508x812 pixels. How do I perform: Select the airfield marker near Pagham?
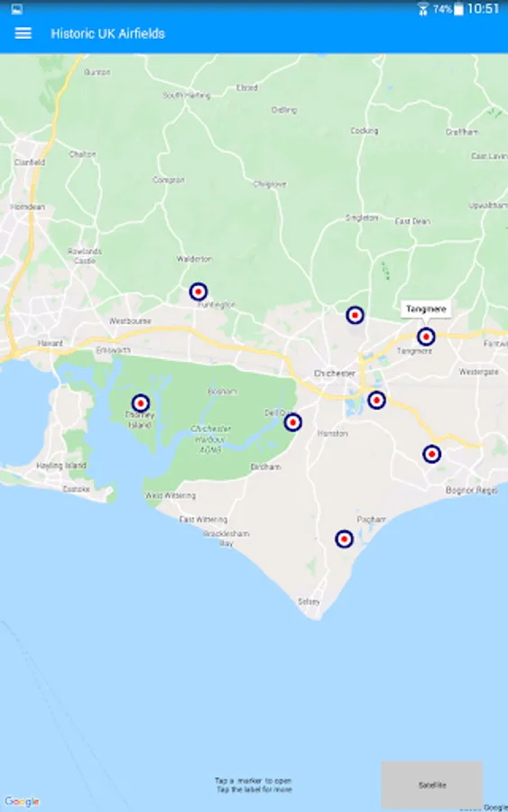pyautogui.click(x=345, y=540)
